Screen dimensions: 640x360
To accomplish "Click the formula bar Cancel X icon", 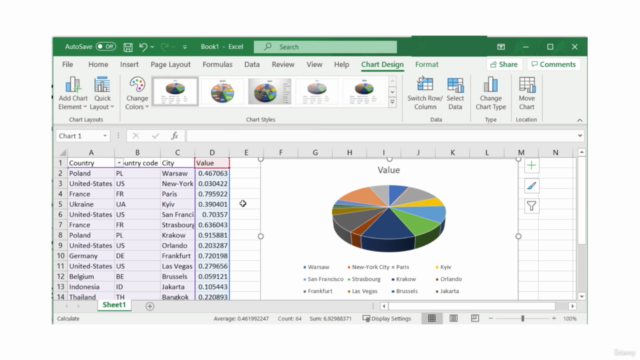I will tap(136, 136).
